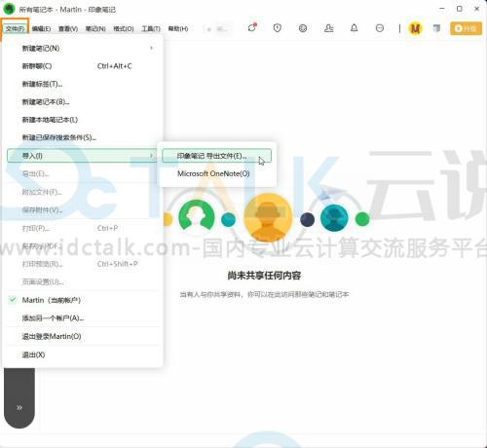Open the 查看(V) menu
Viewport: 487px width, 448px height.
click(x=68, y=29)
